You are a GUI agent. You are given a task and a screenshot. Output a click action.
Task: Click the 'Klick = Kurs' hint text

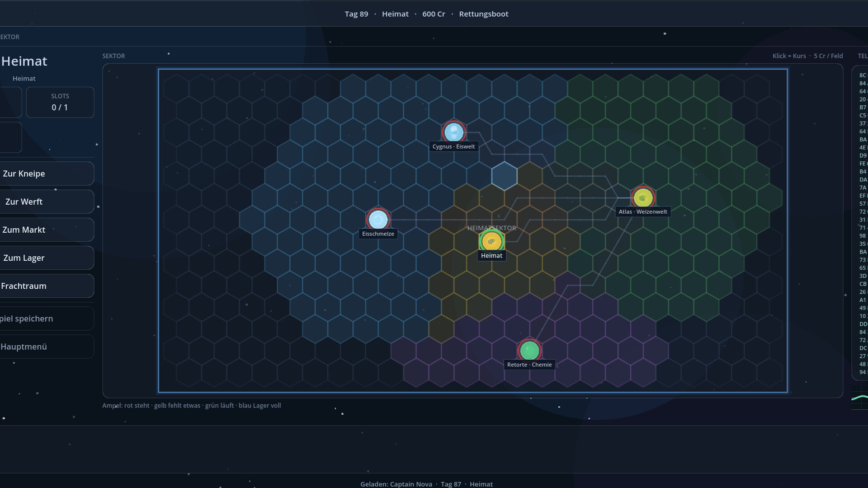click(789, 56)
